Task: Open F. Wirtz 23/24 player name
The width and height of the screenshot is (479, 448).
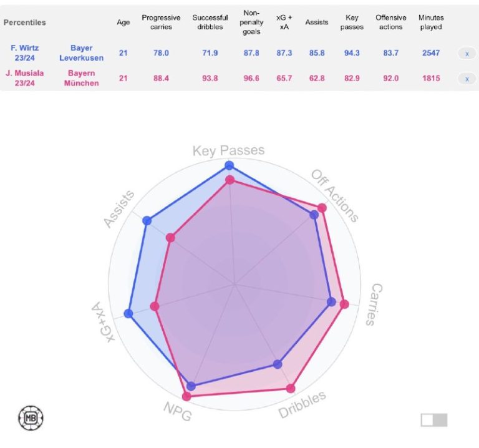Action: (25, 53)
